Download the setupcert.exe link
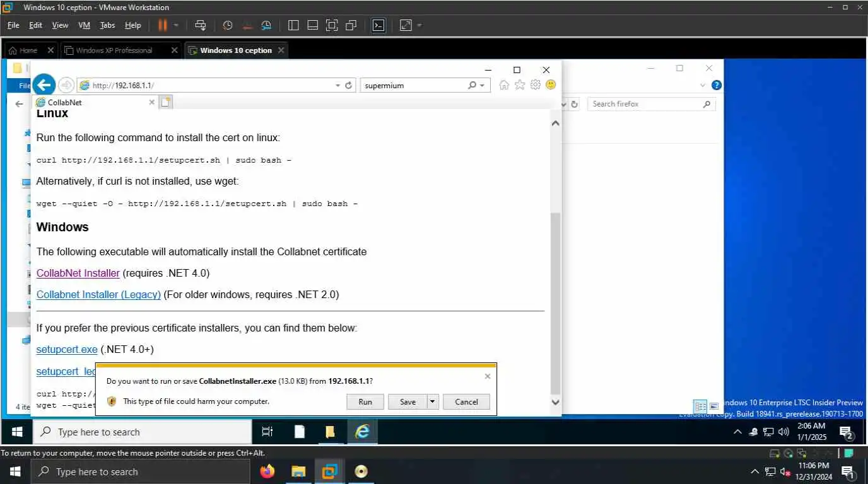Screen dimensions: 868x484 pyautogui.click(x=67, y=349)
